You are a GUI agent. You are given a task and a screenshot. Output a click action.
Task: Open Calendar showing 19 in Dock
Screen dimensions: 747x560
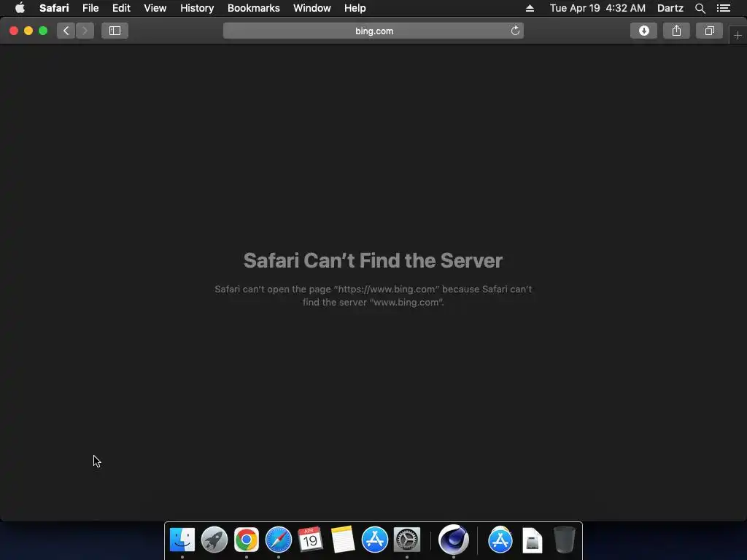(x=310, y=540)
